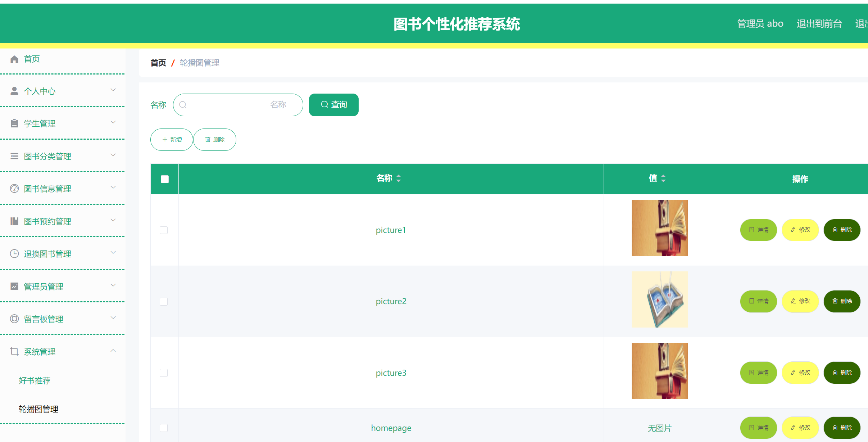
Task: Open 轮播图管理 in the sidebar
Action: (38, 409)
